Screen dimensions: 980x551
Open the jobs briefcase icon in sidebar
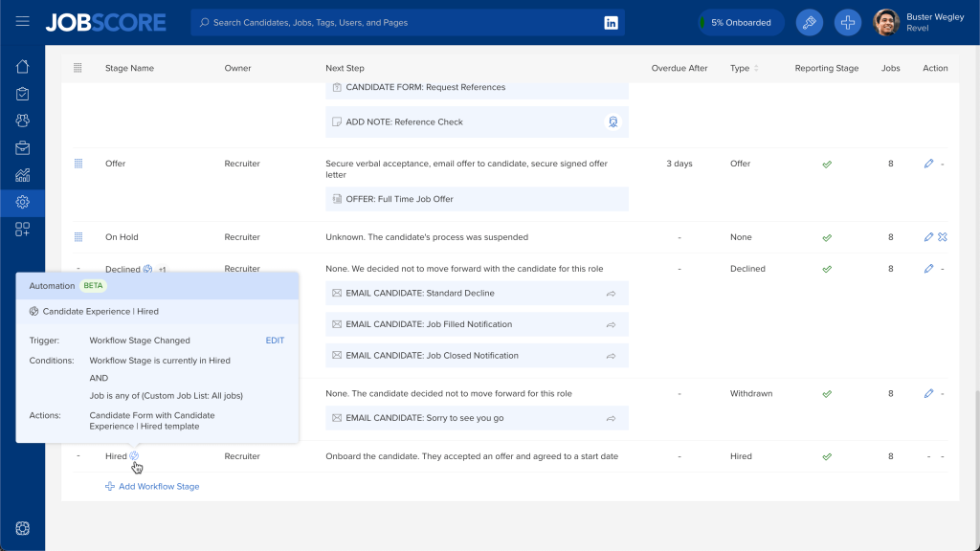click(x=22, y=146)
